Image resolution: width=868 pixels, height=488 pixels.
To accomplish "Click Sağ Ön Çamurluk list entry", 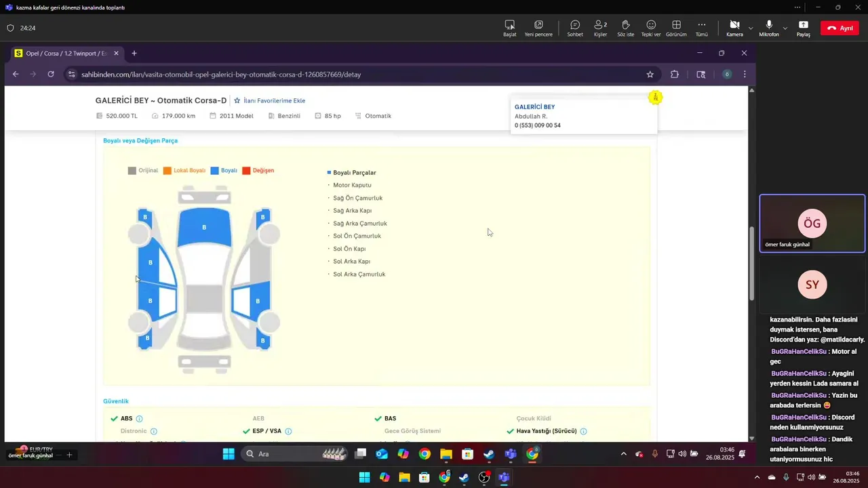I will (358, 198).
